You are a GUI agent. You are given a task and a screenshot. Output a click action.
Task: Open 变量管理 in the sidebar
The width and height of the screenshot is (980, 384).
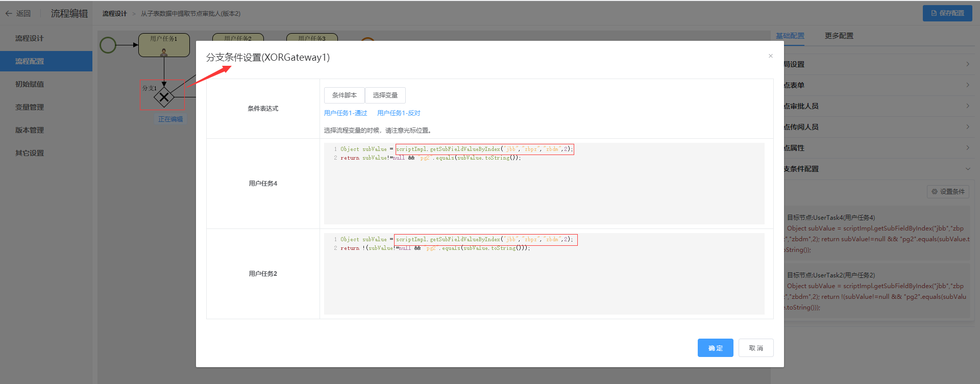point(30,107)
